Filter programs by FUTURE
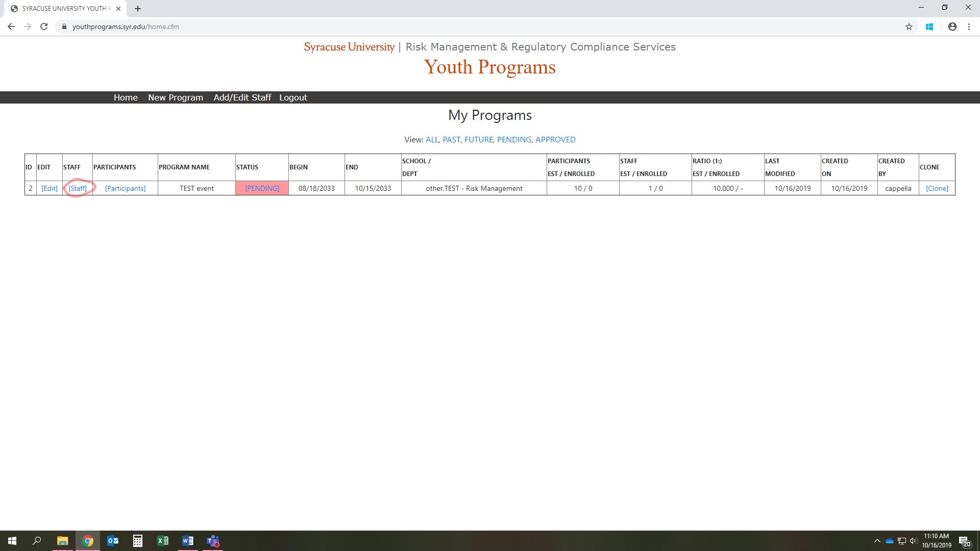Image resolution: width=980 pixels, height=551 pixels. (478, 140)
